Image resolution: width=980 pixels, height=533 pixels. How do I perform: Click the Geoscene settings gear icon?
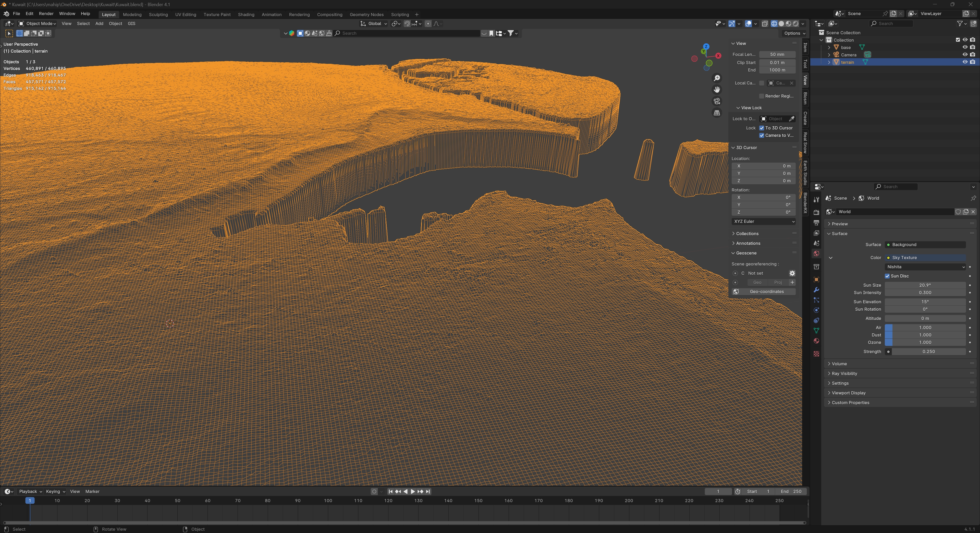click(x=792, y=273)
